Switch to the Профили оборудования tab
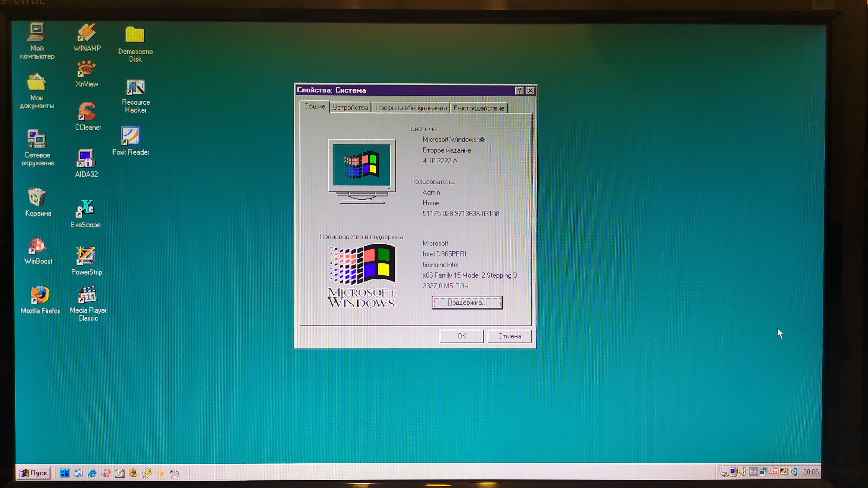Screen dimensions: 868x488 click(411, 108)
